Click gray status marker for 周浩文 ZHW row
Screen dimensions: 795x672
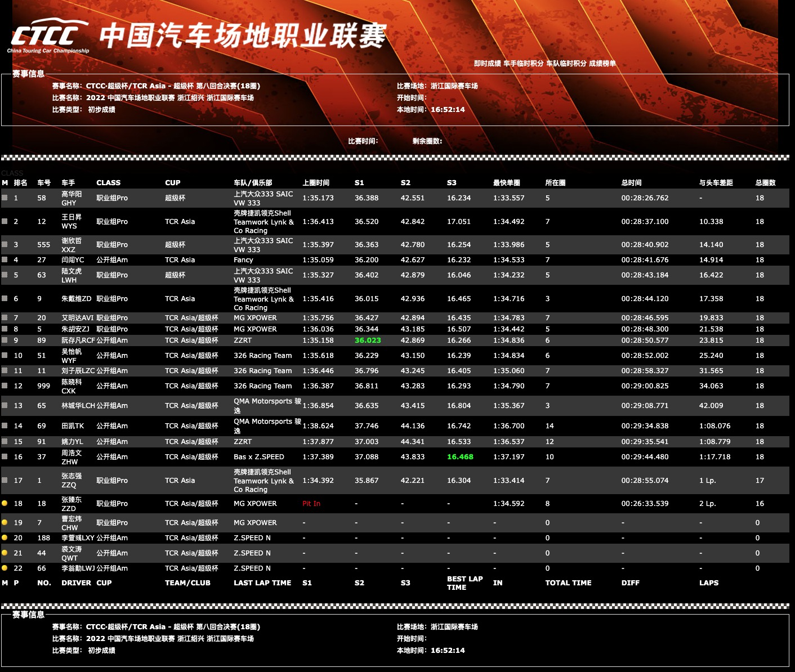5,457
